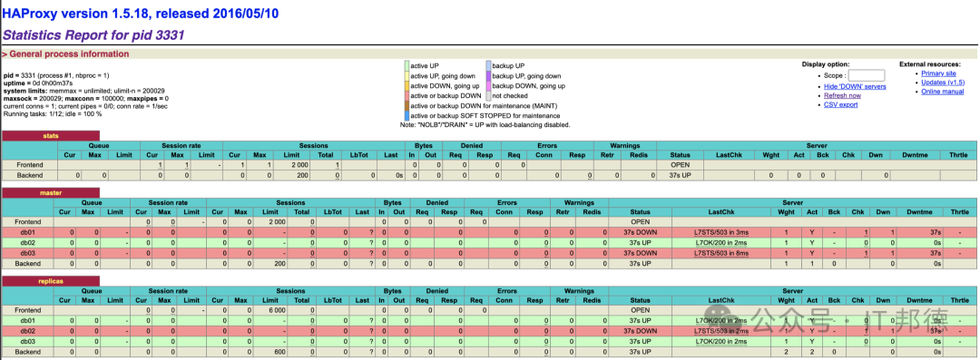980x360 pixels.
Task: Select db01 row name in master table
Action: (27, 232)
